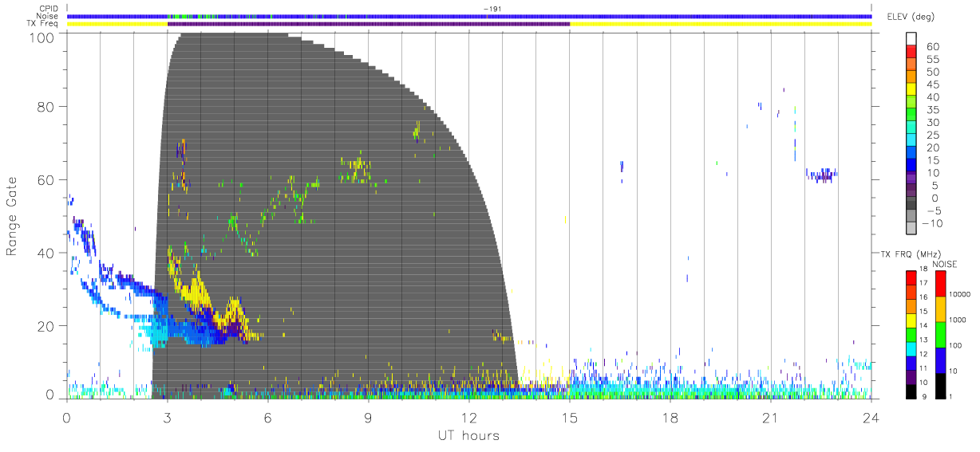
Task: Click the "35" label on the ELEV color bar
Action: pyautogui.click(x=934, y=110)
